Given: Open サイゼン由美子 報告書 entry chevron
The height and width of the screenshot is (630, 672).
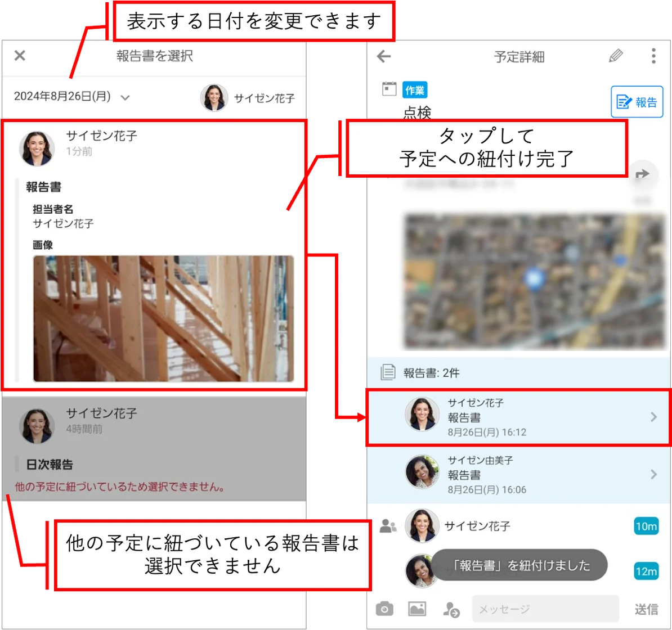Looking at the screenshot, I should tap(653, 474).
